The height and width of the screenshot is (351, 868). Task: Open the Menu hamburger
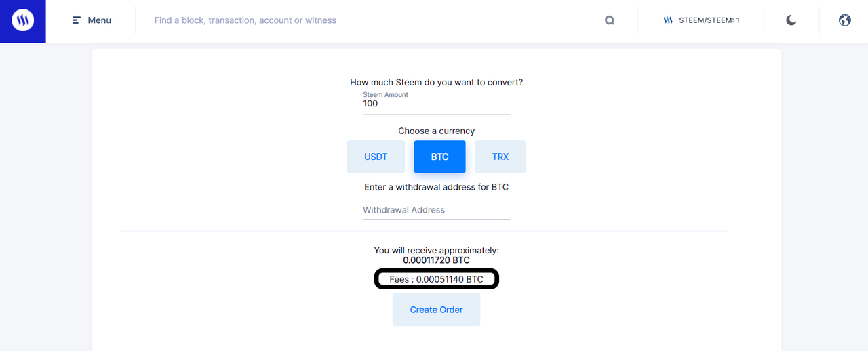(x=92, y=20)
